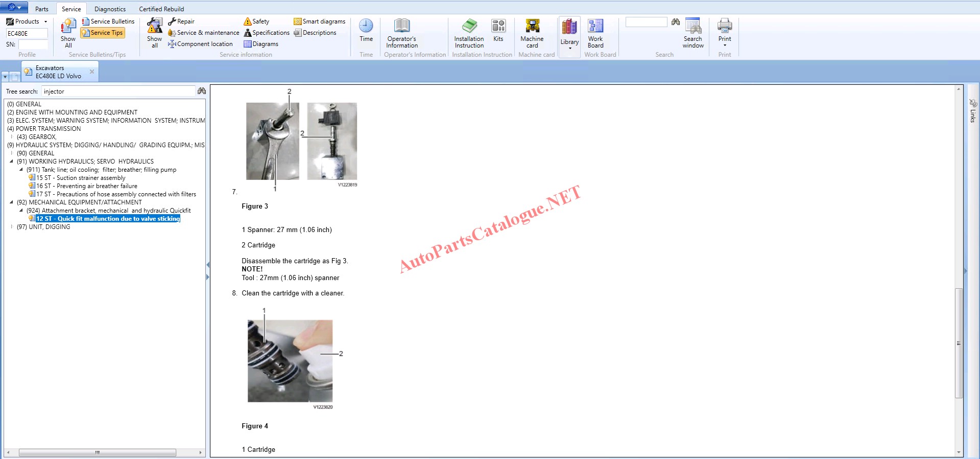Toggle the Repair information filter

coord(181,21)
